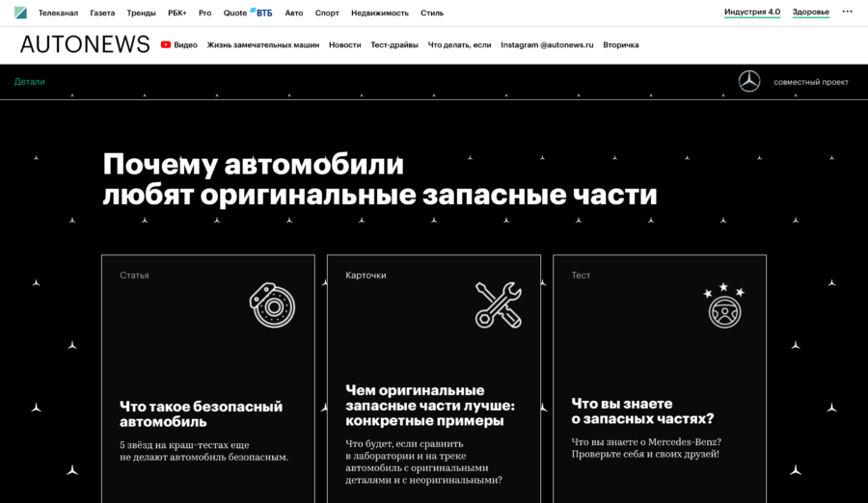
Task: Click the steering wheel with stars icon
Action: 723,306
